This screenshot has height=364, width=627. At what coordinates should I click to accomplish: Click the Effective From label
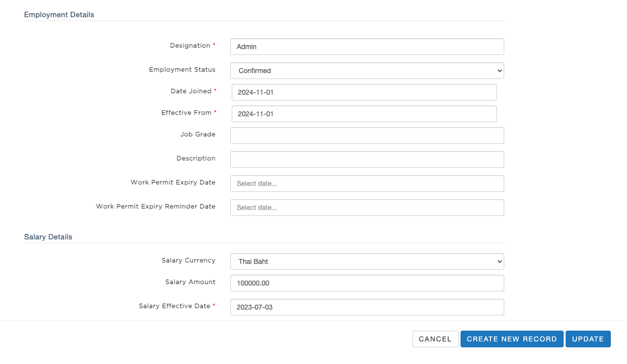(186, 113)
